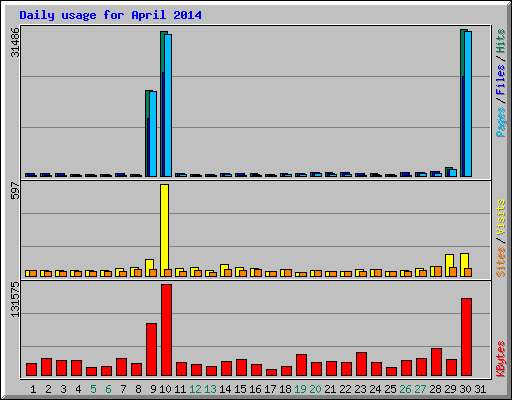Viewport: 512px width, 400px height.
Task: Click the 'Files' legend word
Action: click(501, 80)
